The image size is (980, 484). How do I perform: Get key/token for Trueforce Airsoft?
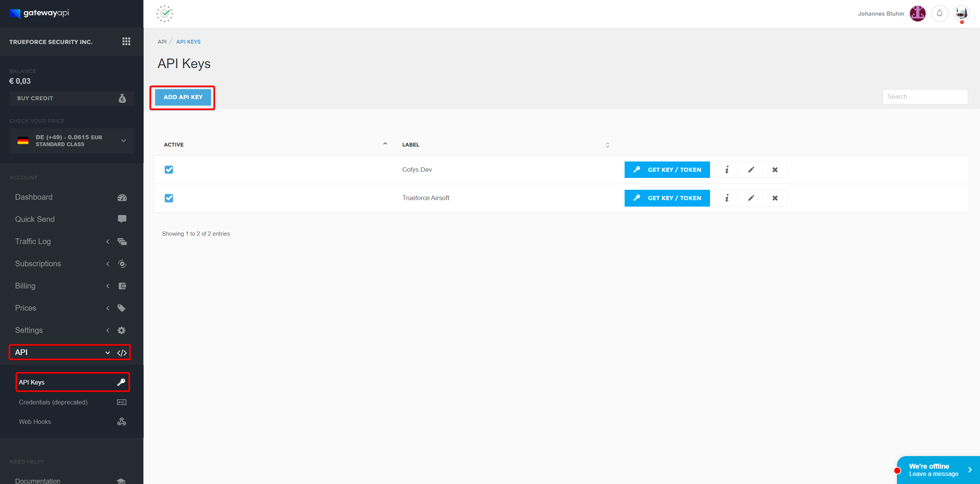667,198
